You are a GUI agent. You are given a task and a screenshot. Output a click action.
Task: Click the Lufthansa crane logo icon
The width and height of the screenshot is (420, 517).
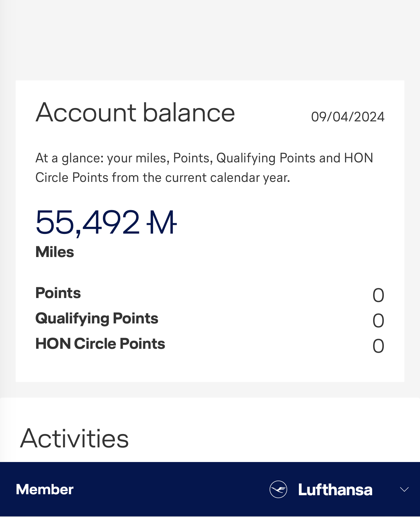[278, 489]
